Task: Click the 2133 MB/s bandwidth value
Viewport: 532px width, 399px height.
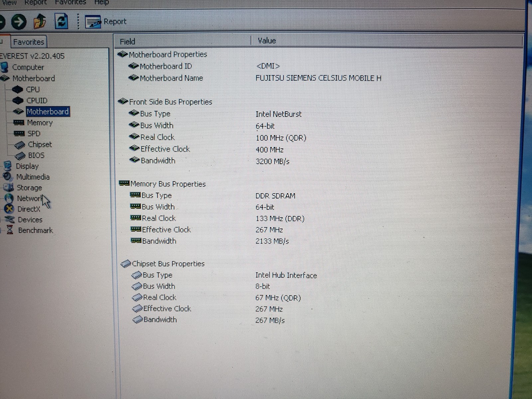Action: tap(272, 241)
